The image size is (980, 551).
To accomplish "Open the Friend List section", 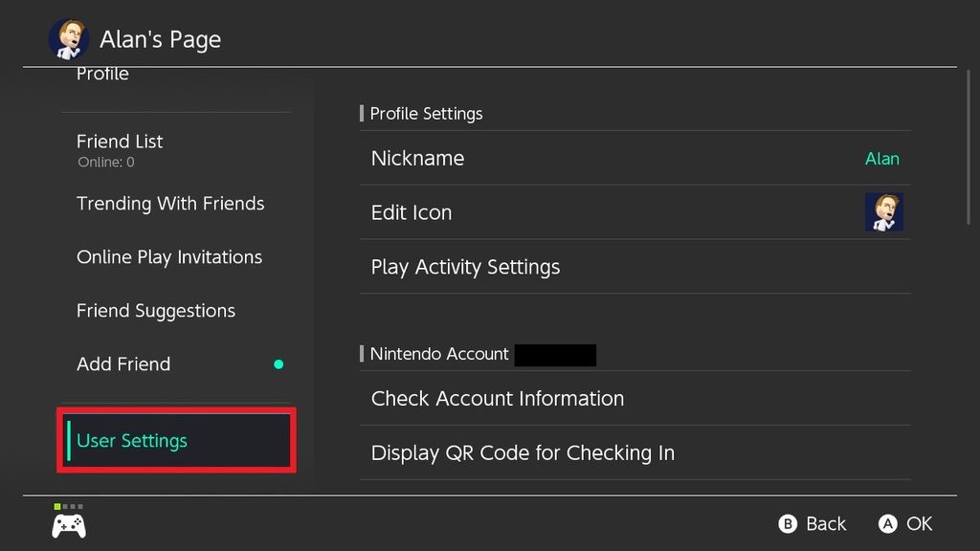I will point(120,141).
